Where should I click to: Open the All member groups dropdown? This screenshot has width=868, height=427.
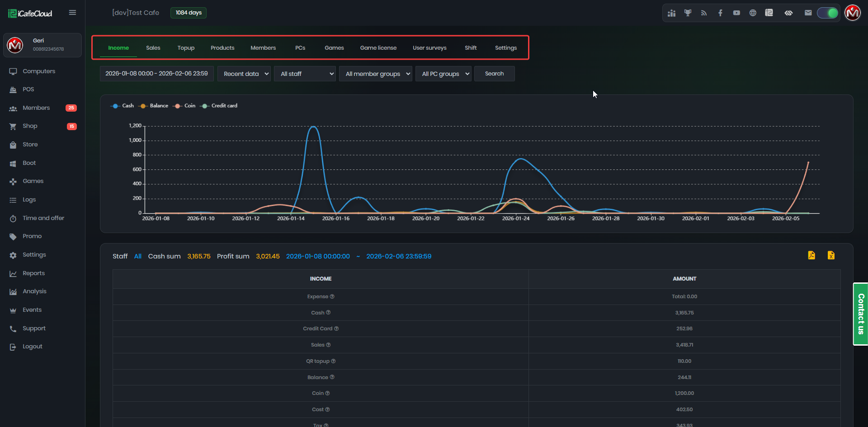375,74
